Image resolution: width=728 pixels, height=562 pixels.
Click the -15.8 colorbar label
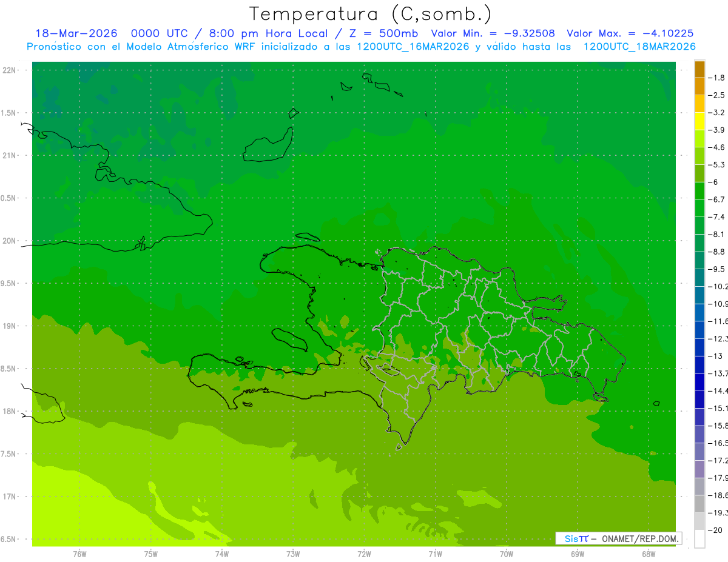[x=718, y=426]
